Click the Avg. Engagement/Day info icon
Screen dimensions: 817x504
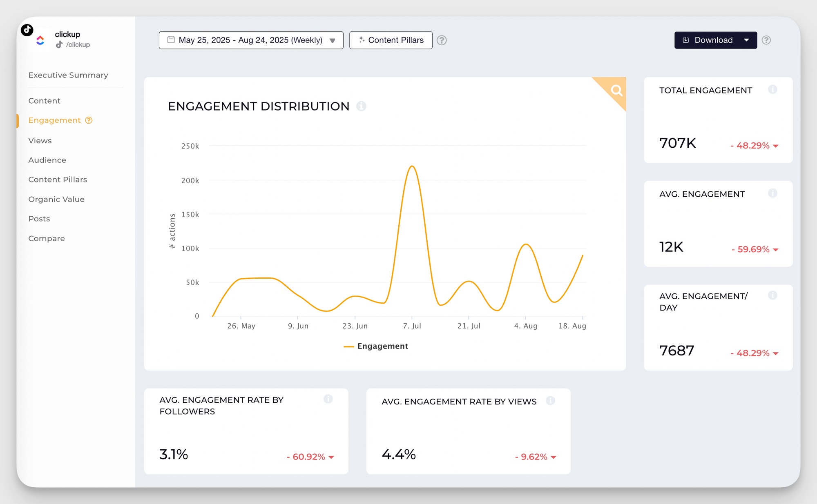[x=772, y=295]
